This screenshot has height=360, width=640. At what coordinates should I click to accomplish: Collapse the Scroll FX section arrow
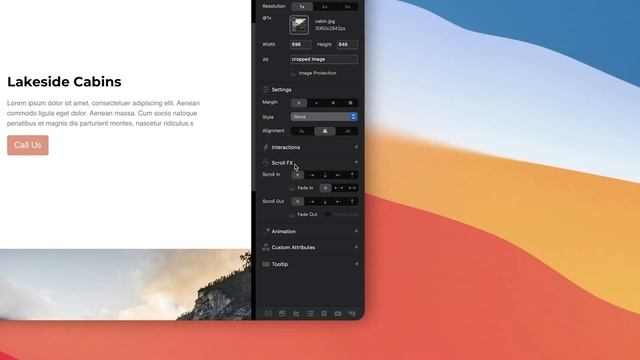pyautogui.click(x=356, y=162)
